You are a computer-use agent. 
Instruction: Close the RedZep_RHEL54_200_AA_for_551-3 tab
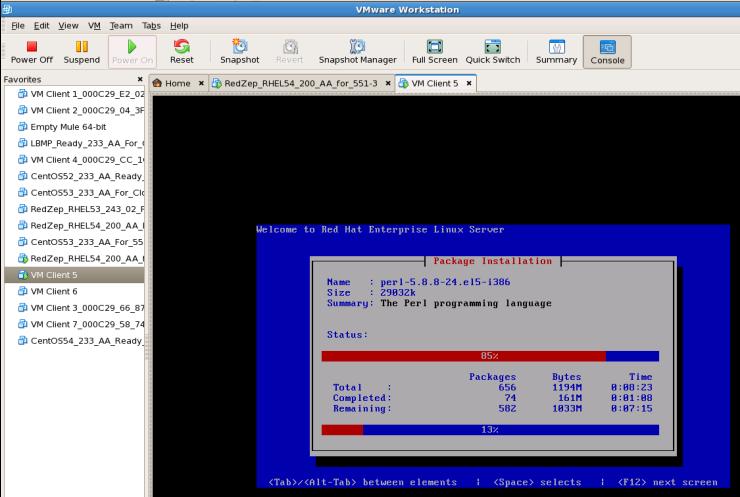(388, 83)
